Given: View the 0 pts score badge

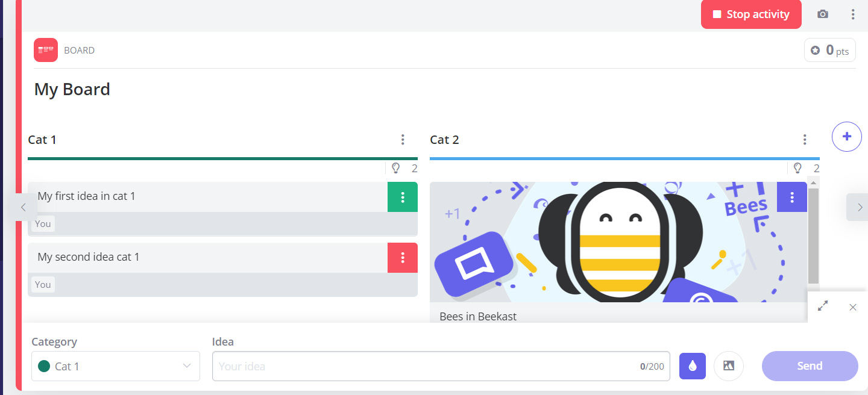Looking at the screenshot, I should point(830,51).
